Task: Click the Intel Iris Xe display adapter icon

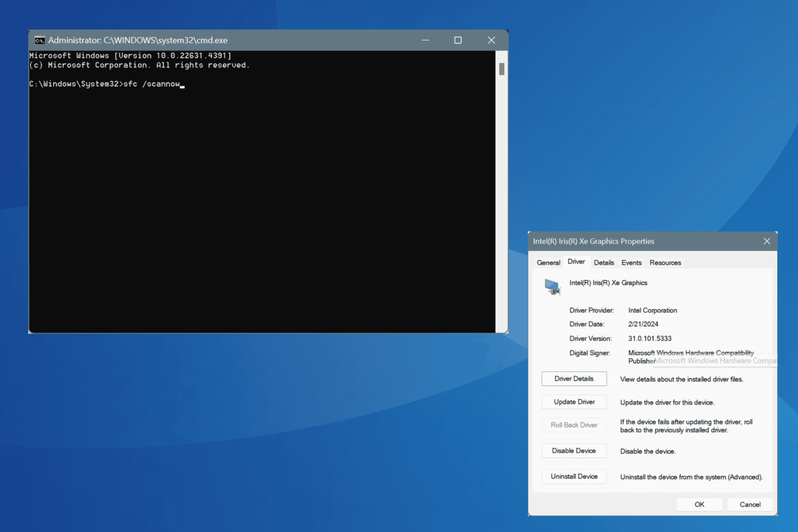Action: coord(552,287)
